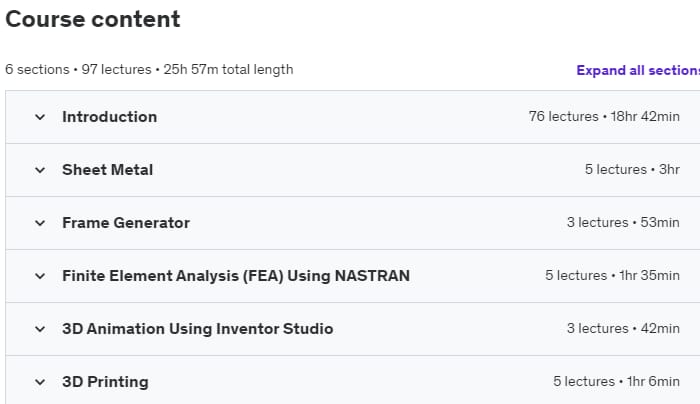The width and height of the screenshot is (700, 404).
Task: Open the 3D Printing section title
Action: coord(105,382)
